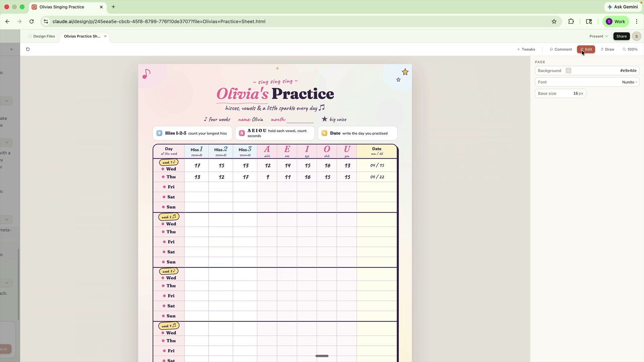Open the Work profile button
Screen dimensions: 644x362
click(615, 21)
